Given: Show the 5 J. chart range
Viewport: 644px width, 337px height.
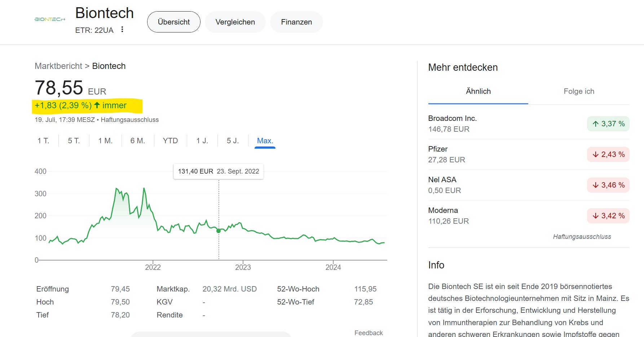Looking at the screenshot, I should tap(233, 141).
